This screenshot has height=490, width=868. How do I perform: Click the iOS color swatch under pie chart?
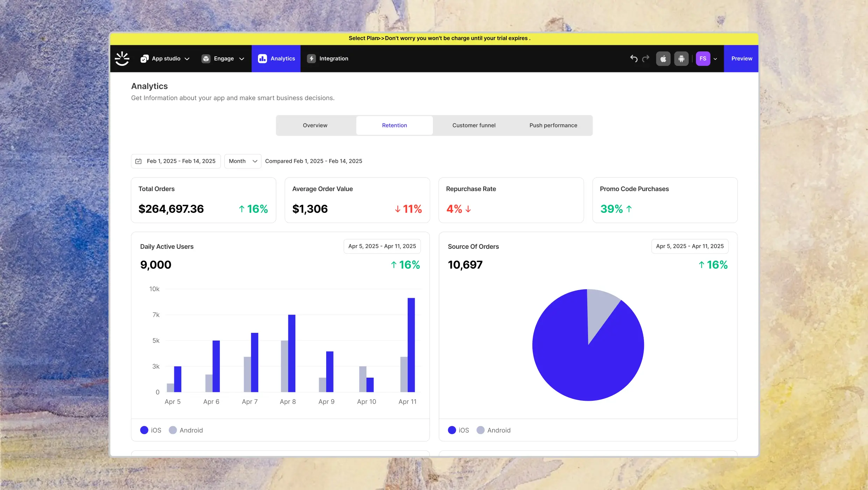pos(452,430)
